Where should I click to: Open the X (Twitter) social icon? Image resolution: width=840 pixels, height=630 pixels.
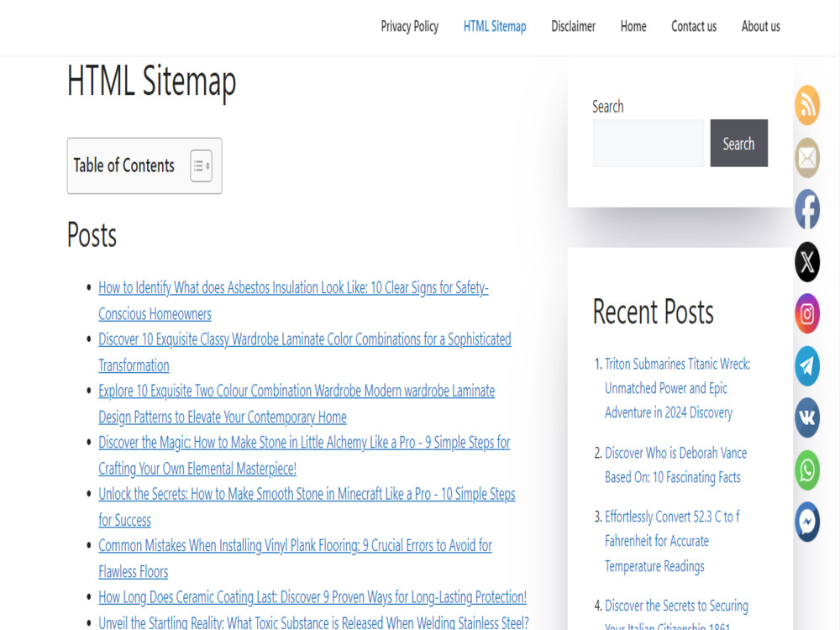coord(806,262)
